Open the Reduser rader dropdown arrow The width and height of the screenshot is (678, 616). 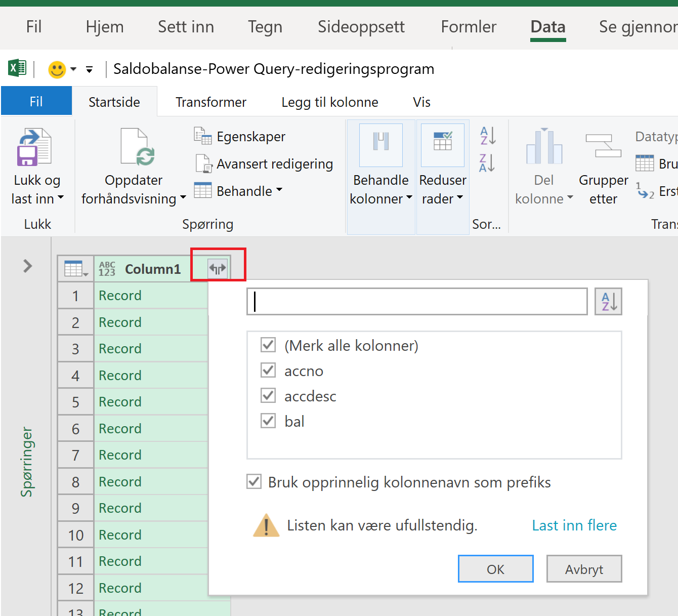(460, 198)
